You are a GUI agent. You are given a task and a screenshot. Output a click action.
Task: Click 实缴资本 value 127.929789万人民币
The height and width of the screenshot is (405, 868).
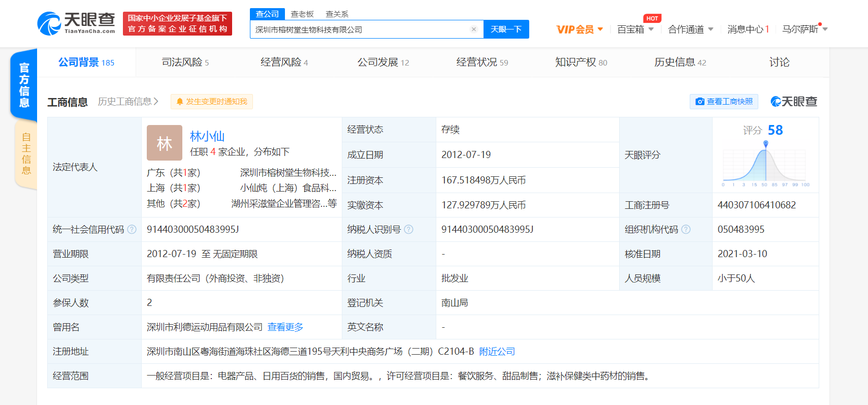484,205
